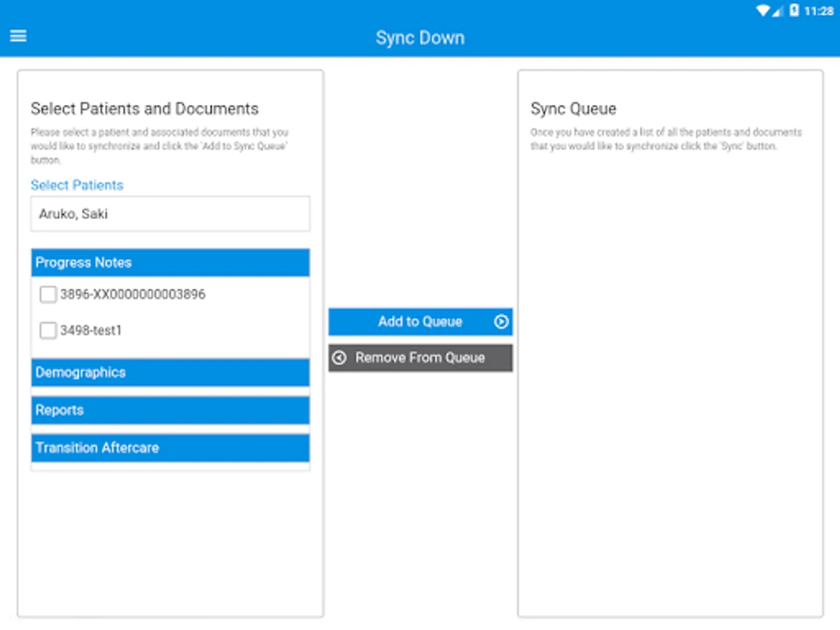Check the 3896-XX0000000003896 progress note
The height and width of the screenshot is (630, 840).
click(48, 295)
